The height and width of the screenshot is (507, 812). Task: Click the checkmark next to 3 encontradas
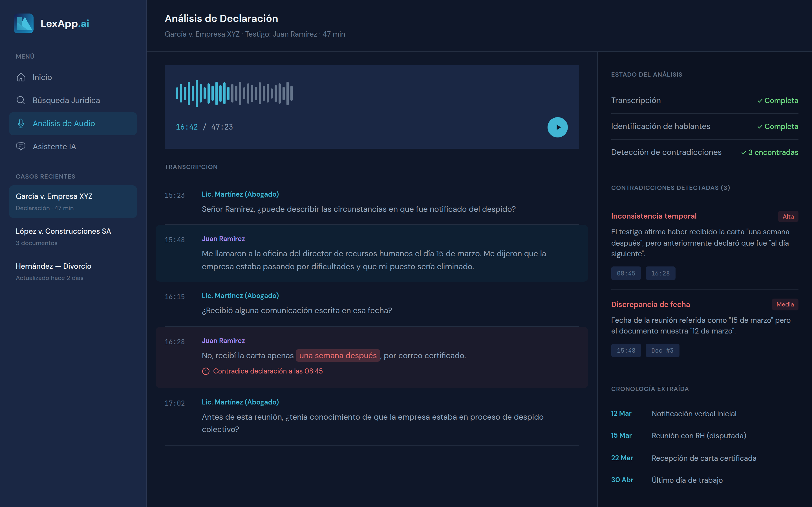pyautogui.click(x=744, y=152)
